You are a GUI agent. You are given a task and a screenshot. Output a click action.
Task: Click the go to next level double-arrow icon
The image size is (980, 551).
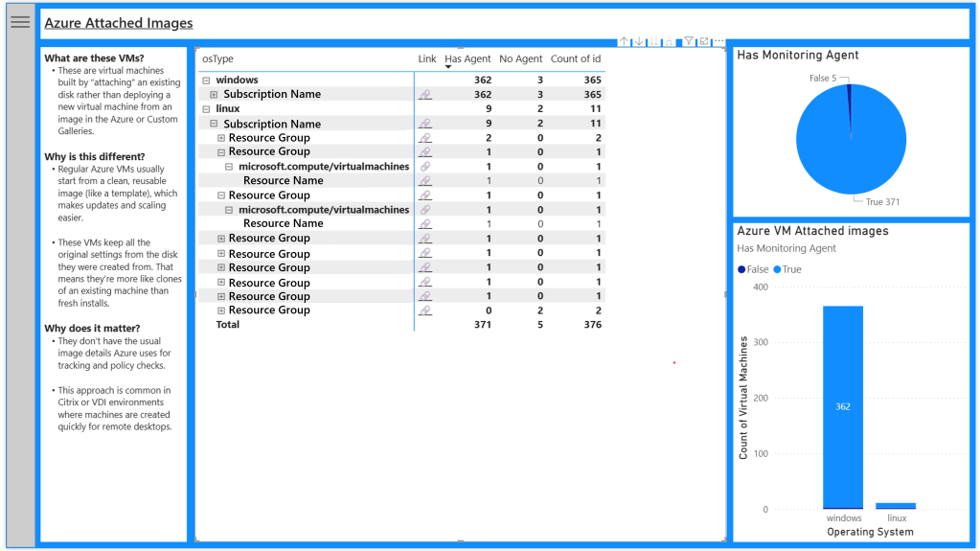tap(655, 41)
